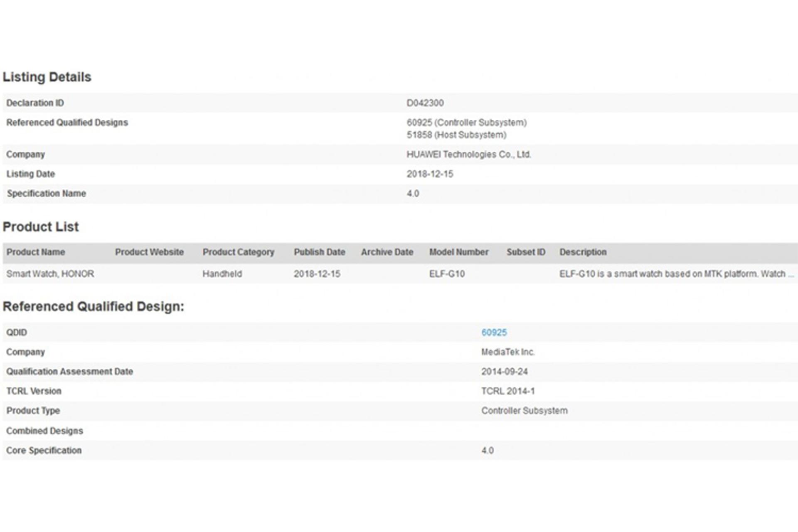Image resolution: width=798 pixels, height=532 pixels.
Task: Click the Handheld product category cell
Action: 222,274
